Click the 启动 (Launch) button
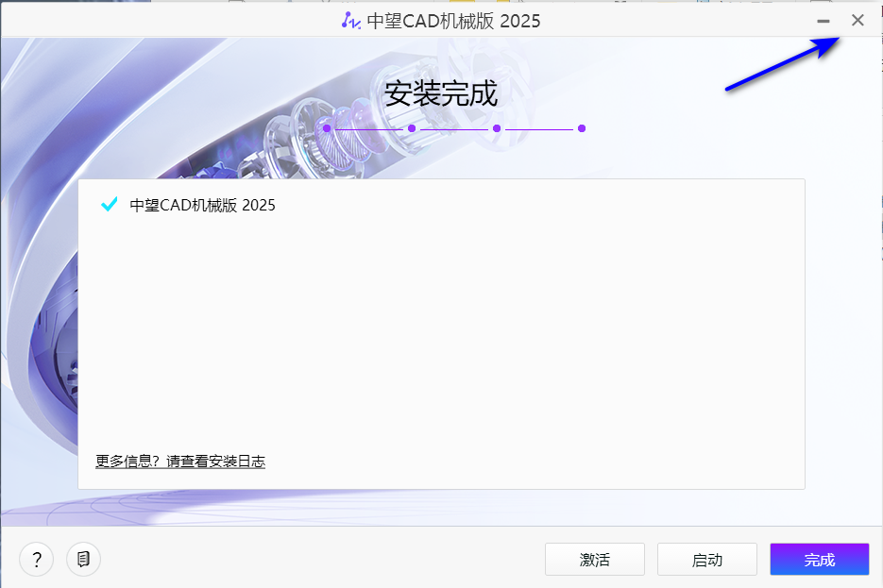Screen dimensions: 883x588 (706, 560)
